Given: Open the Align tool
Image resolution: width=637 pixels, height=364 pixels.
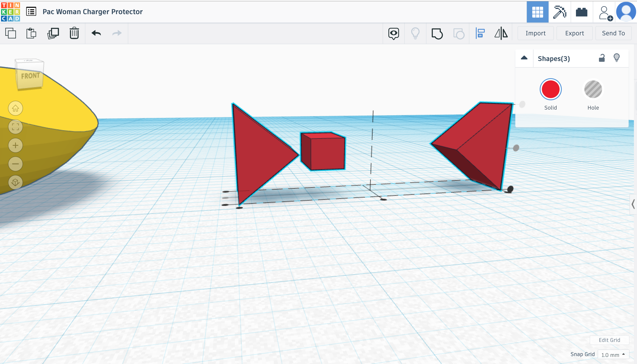Looking at the screenshot, I should (480, 34).
